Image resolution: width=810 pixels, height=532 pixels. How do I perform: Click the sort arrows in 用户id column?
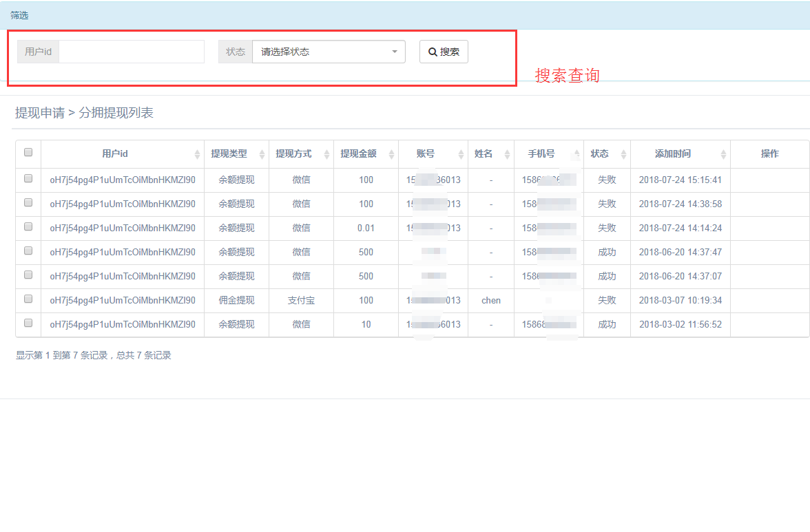198,154
